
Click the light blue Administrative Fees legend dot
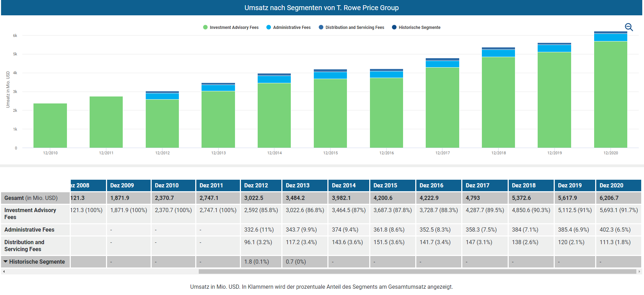pos(268,28)
